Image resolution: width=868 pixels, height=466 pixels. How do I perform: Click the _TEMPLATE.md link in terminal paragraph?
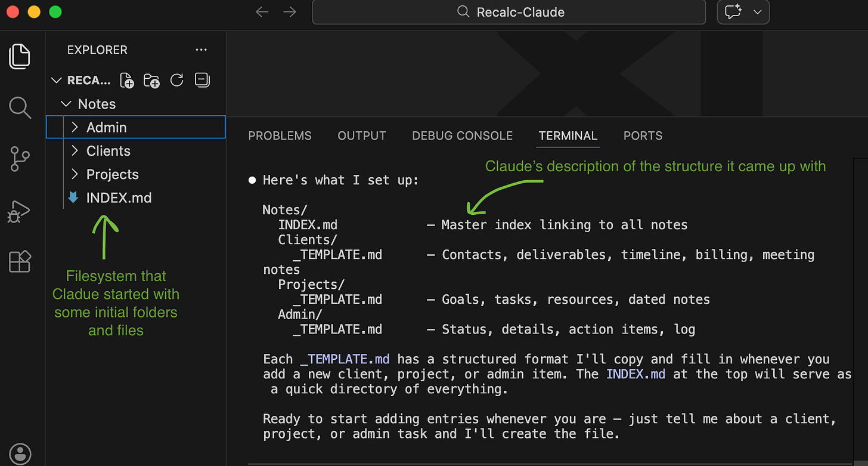tap(345, 359)
